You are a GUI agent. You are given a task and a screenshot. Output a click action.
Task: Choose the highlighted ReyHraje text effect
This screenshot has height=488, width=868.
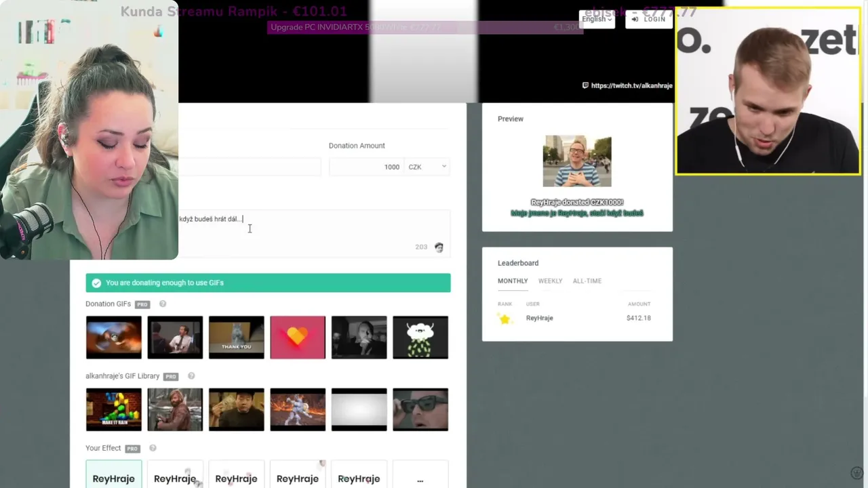point(114,474)
